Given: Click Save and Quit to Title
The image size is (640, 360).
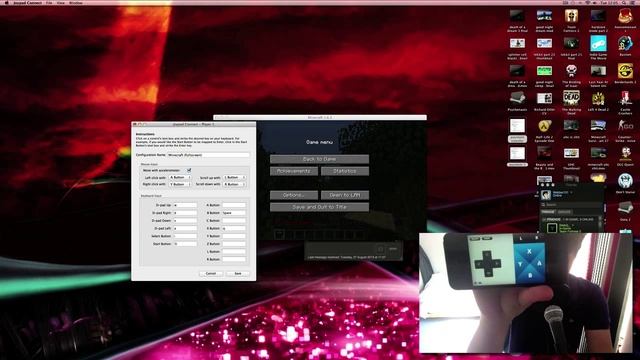Looking at the screenshot, I should click(x=319, y=207).
